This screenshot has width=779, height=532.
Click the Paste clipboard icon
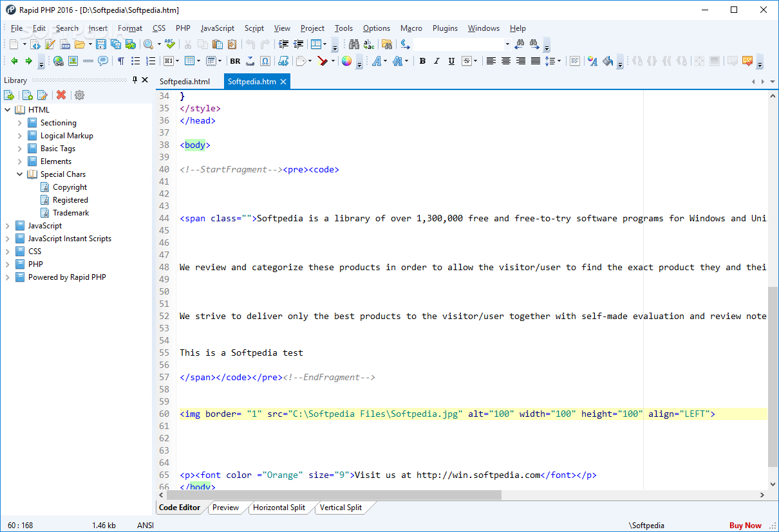pos(218,44)
